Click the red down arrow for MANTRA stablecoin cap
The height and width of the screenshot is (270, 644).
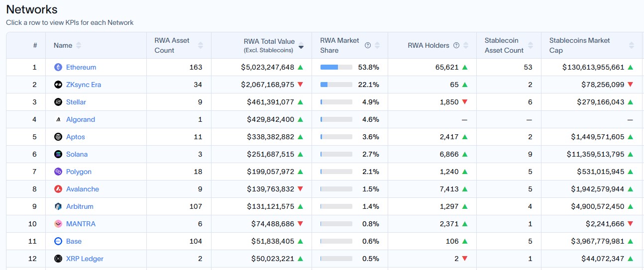(x=631, y=224)
